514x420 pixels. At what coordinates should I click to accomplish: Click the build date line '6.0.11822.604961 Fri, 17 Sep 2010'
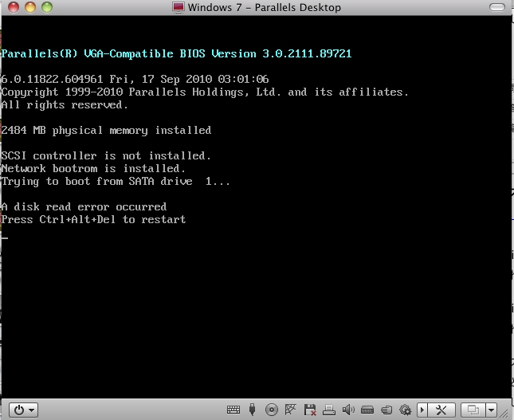pos(135,79)
